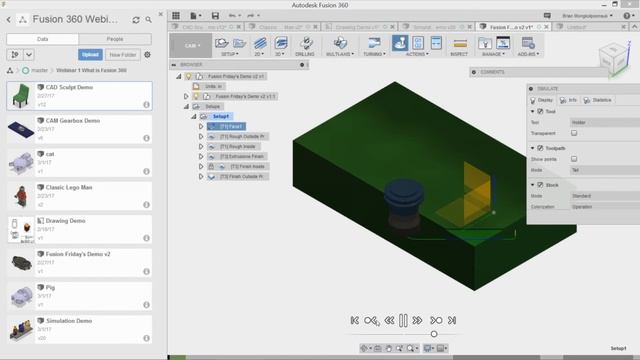
Task: Switch to the CAD Sculpt document tab
Action: pyautogui.click(x=206, y=27)
